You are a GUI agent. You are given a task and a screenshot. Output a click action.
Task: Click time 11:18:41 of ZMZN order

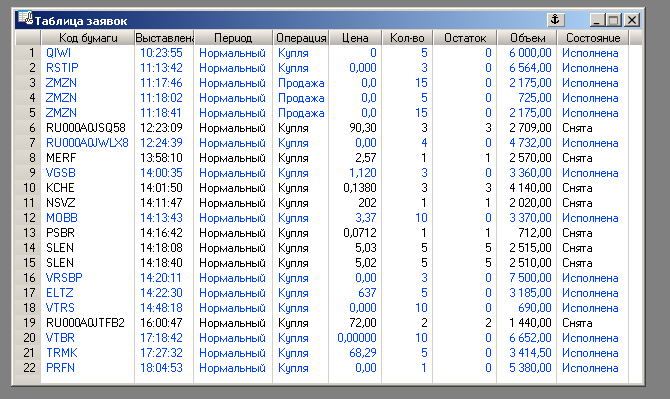tap(161, 113)
